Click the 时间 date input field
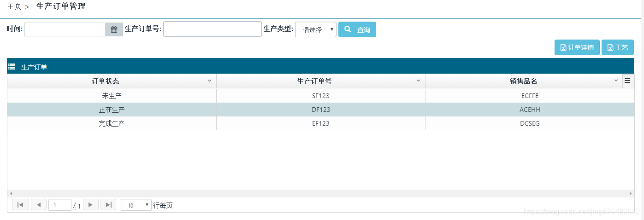 pyautogui.click(x=65, y=29)
